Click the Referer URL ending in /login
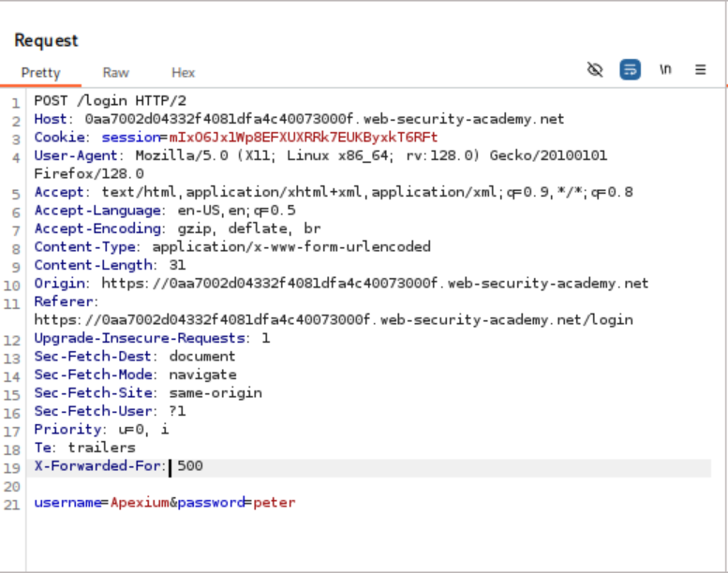The image size is (728, 573). pos(333,320)
